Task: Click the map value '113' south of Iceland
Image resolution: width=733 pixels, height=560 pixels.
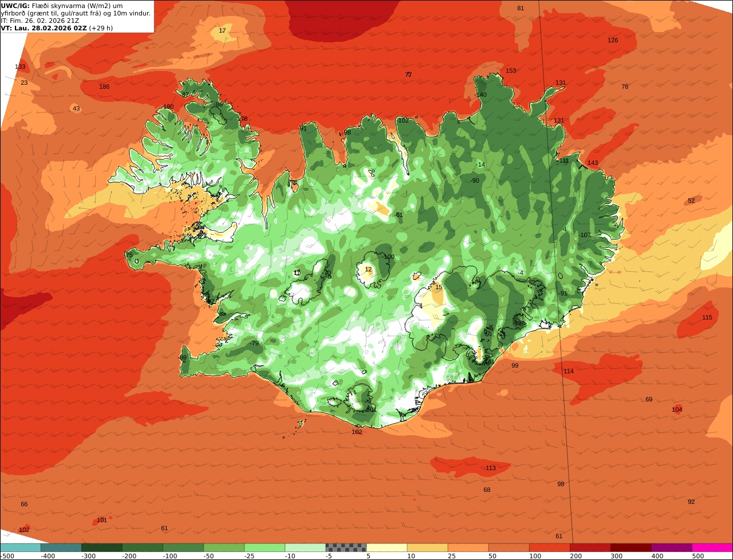Action: pyautogui.click(x=491, y=468)
